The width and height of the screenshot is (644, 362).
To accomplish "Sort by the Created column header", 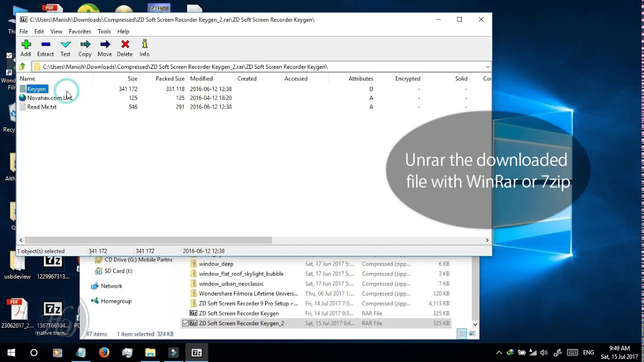I will coord(258,78).
